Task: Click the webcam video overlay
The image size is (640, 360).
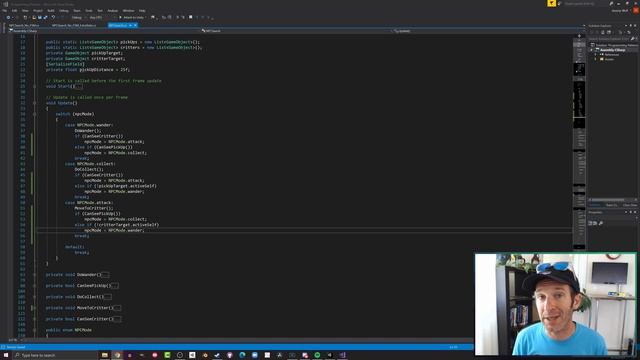Action: 556,304
